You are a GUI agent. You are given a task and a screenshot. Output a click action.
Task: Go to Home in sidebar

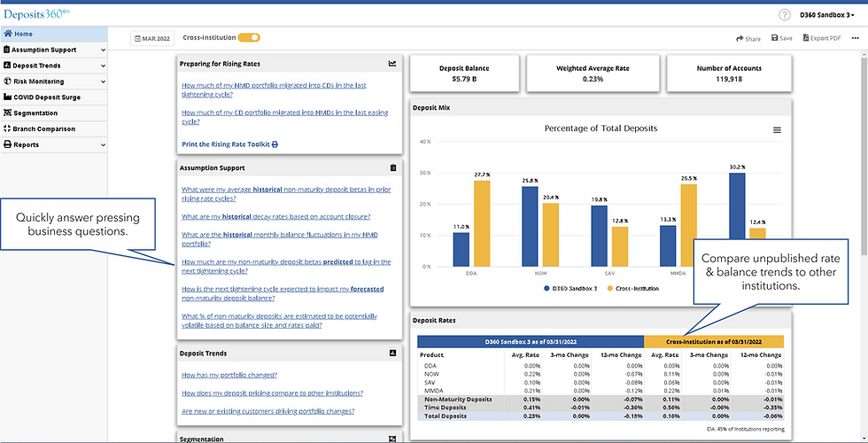pos(54,34)
